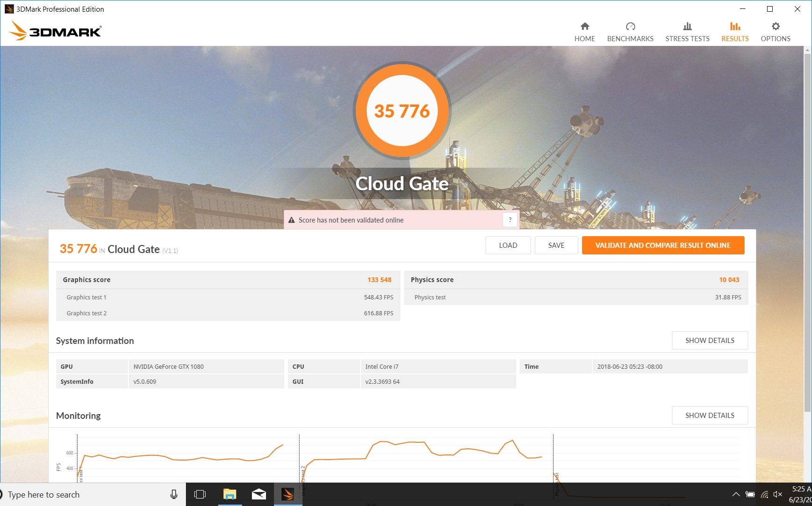The height and width of the screenshot is (506, 812).
Task: Click Score has not been validated message
Action: pos(351,220)
